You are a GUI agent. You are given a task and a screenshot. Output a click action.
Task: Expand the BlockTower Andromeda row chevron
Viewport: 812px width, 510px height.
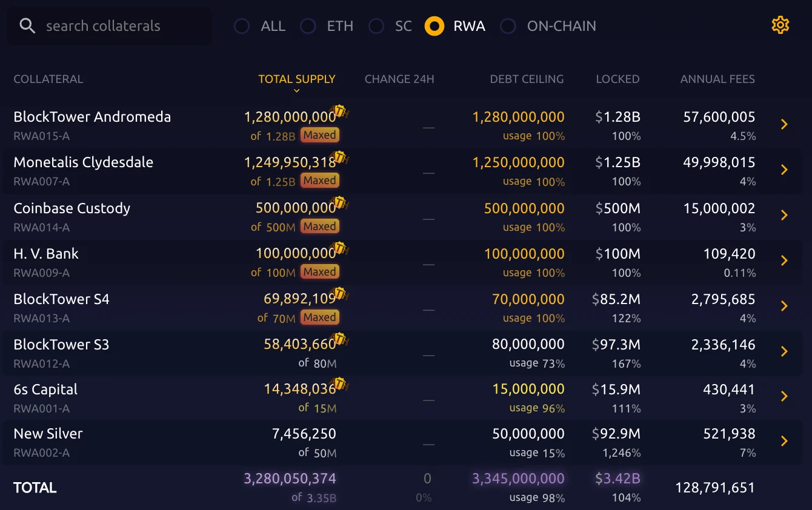point(784,124)
